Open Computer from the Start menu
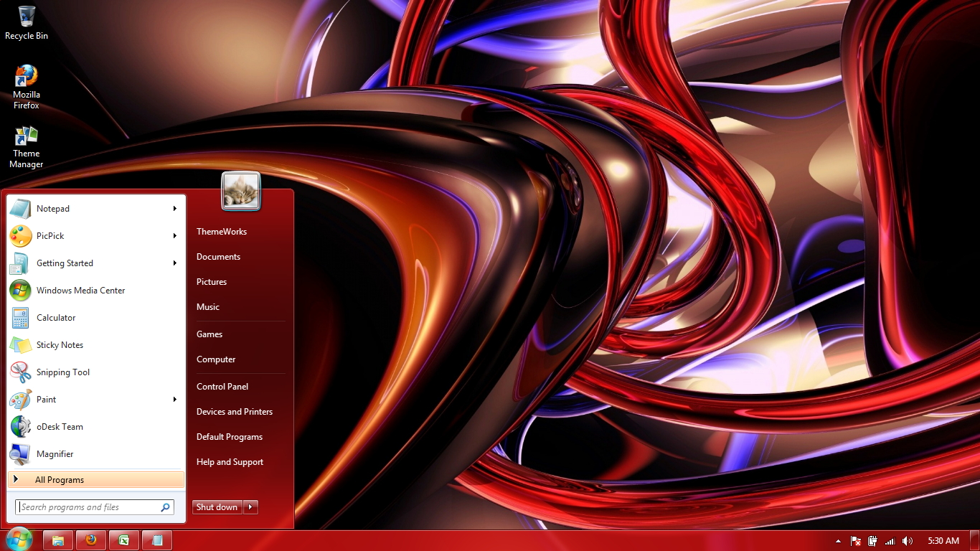 [x=216, y=359]
